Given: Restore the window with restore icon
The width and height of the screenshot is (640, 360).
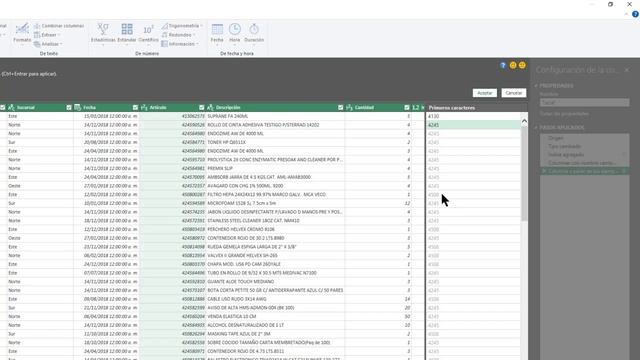Looking at the screenshot, I should click(x=611, y=4).
